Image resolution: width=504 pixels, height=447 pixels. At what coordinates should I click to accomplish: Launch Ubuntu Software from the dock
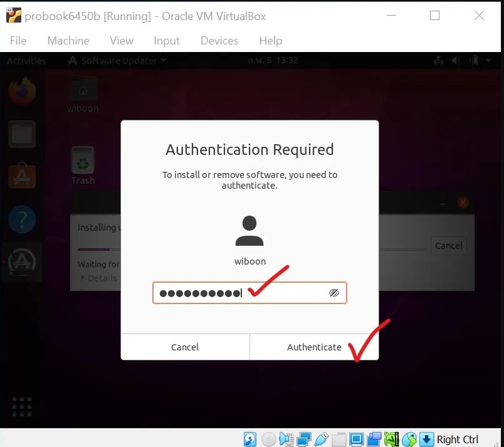(22, 176)
